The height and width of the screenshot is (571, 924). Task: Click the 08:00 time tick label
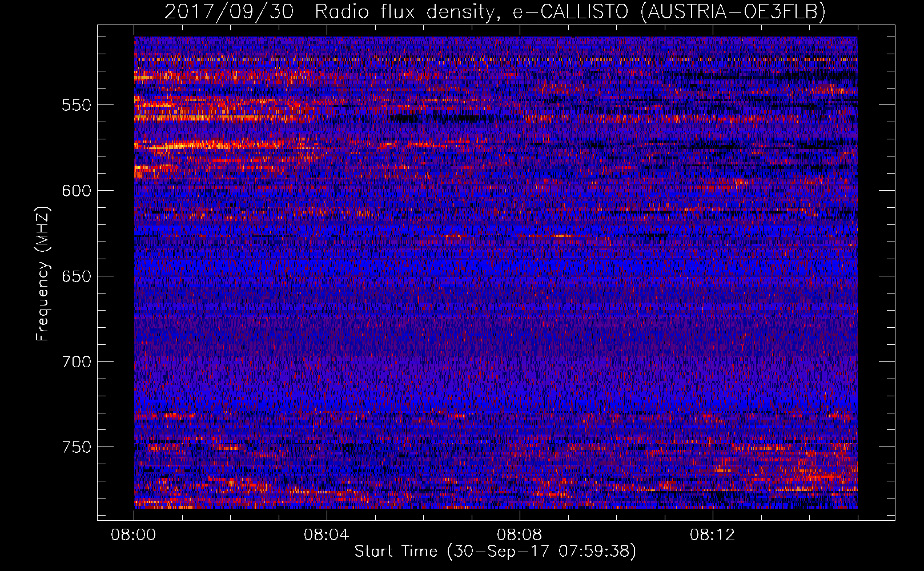click(x=134, y=535)
